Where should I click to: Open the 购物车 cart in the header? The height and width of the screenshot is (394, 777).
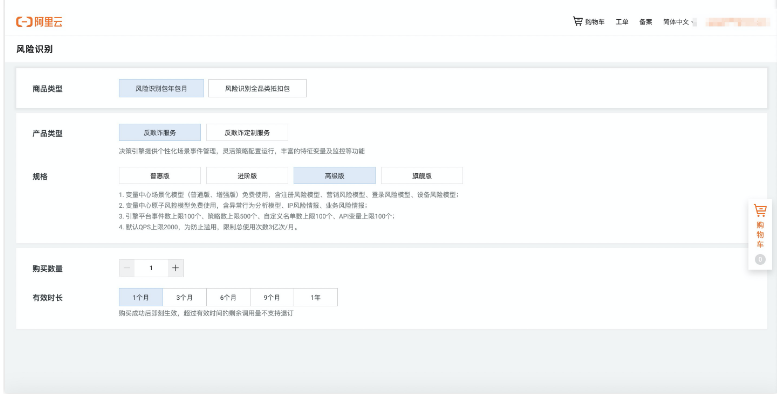[589, 22]
